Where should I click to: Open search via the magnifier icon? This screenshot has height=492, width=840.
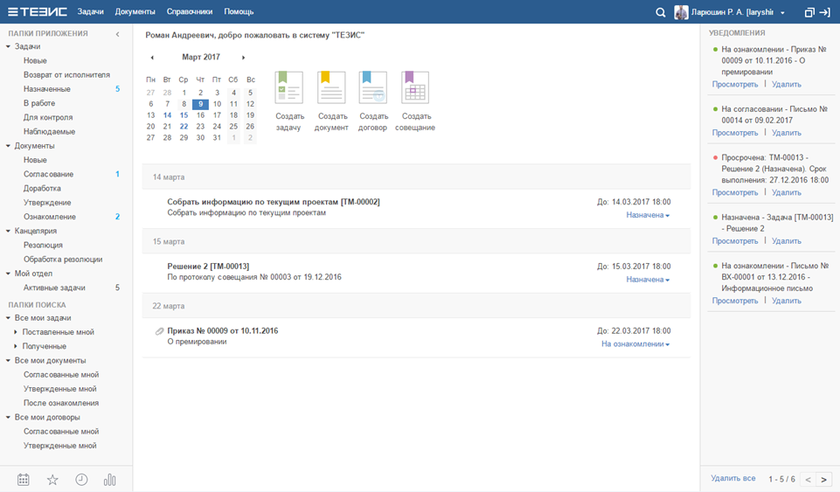[x=660, y=12]
